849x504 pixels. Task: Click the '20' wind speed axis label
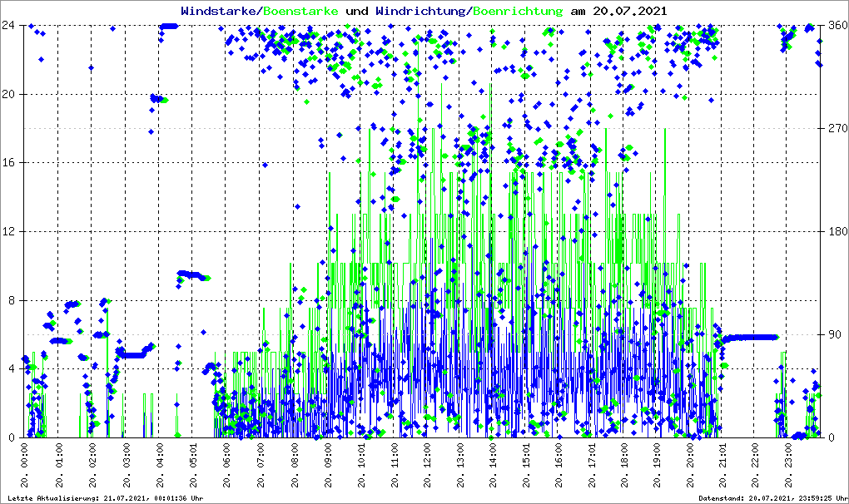8,94
